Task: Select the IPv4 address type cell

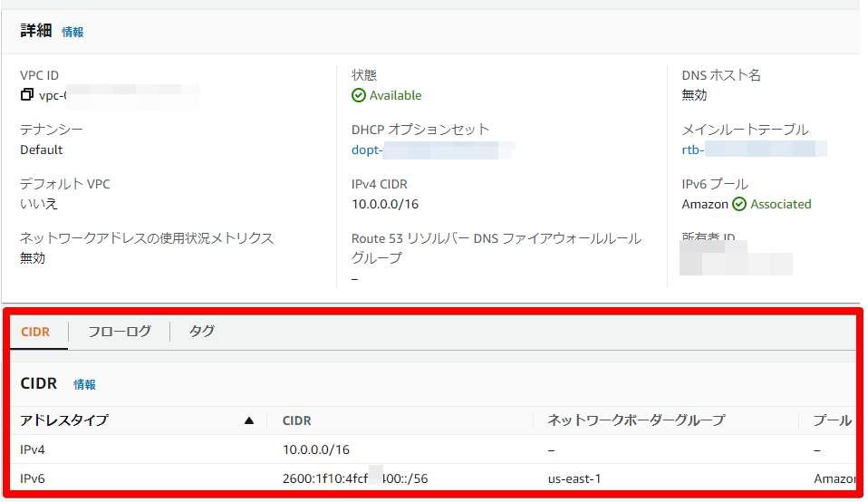Action: pyautogui.click(x=33, y=449)
